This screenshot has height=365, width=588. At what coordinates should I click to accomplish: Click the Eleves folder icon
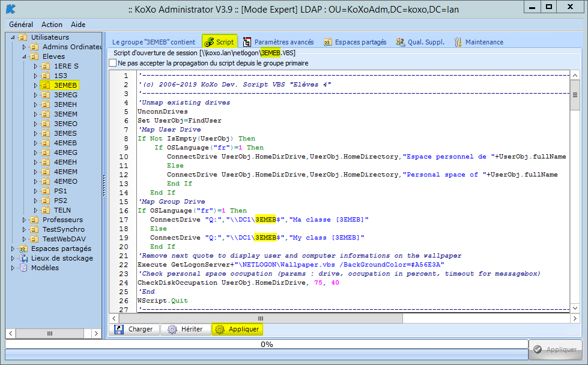(x=34, y=56)
